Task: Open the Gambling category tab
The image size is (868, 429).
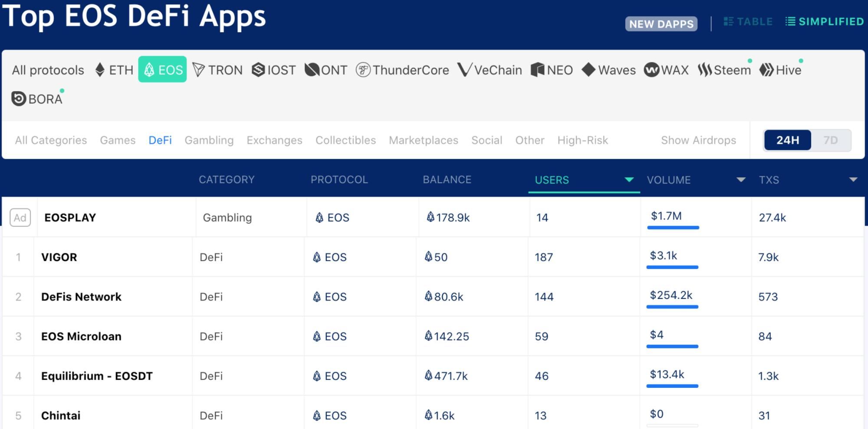Action: click(209, 140)
